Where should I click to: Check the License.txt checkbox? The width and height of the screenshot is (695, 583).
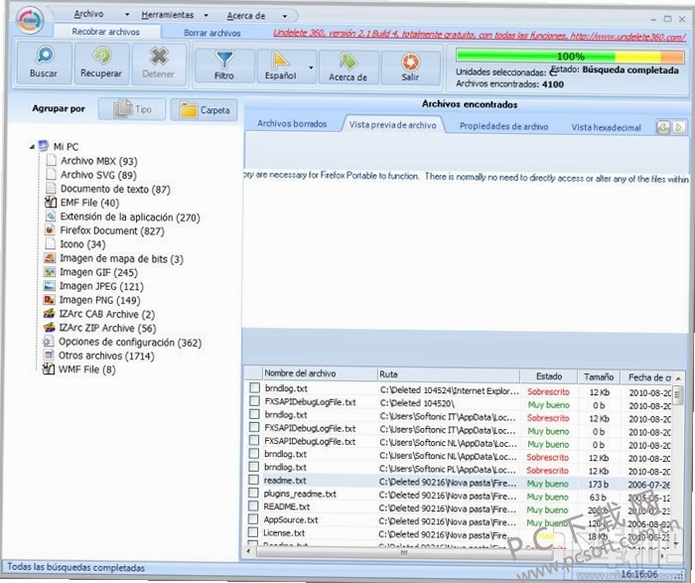(x=253, y=532)
